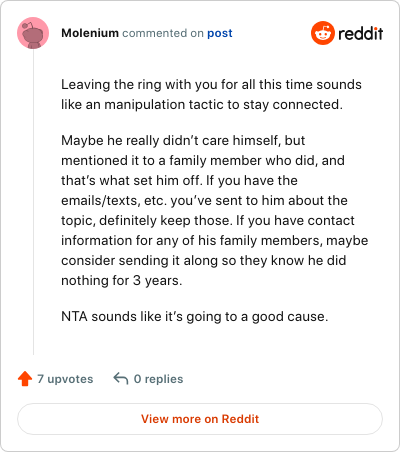Click the '0 replies' label
400x452 pixels.
158,379
